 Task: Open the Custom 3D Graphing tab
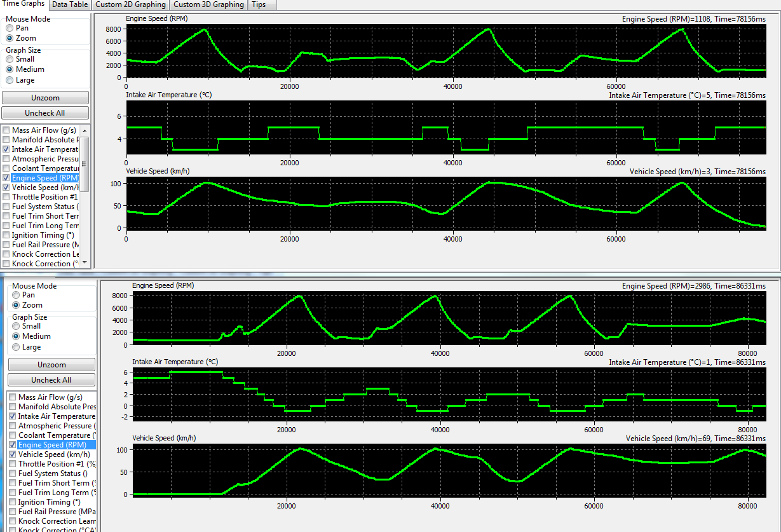point(208,4)
